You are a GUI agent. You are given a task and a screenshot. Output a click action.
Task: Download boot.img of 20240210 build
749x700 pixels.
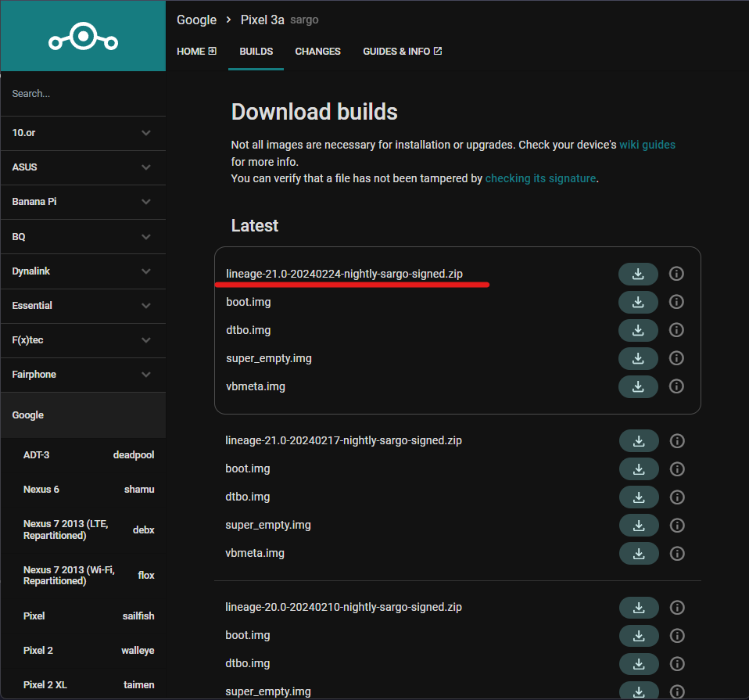pyautogui.click(x=639, y=636)
